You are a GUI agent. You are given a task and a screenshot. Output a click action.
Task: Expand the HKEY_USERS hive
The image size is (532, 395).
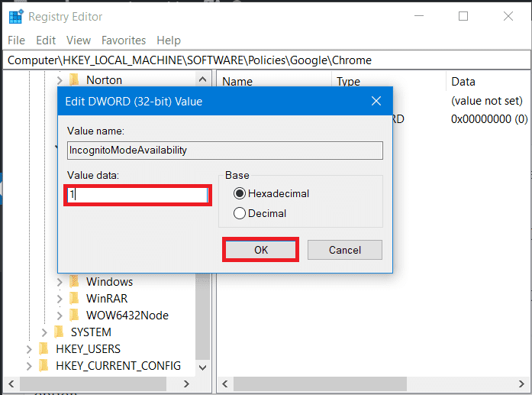tap(29, 349)
